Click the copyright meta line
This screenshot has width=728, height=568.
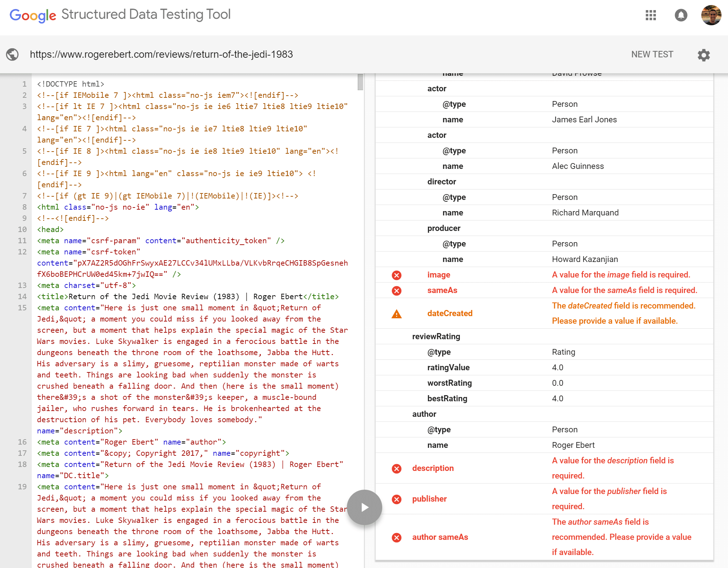[x=163, y=453]
